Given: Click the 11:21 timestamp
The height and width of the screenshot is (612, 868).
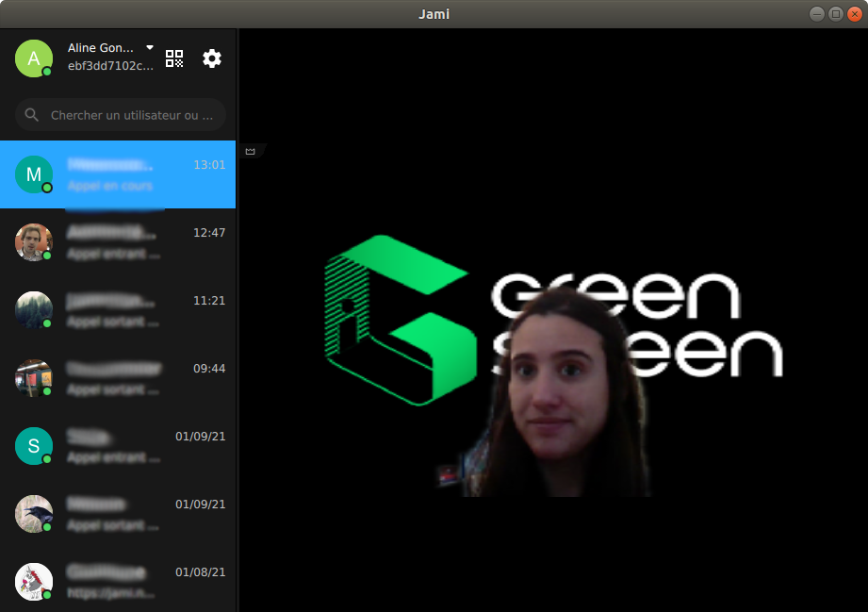Looking at the screenshot, I should [x=209, y=301].
